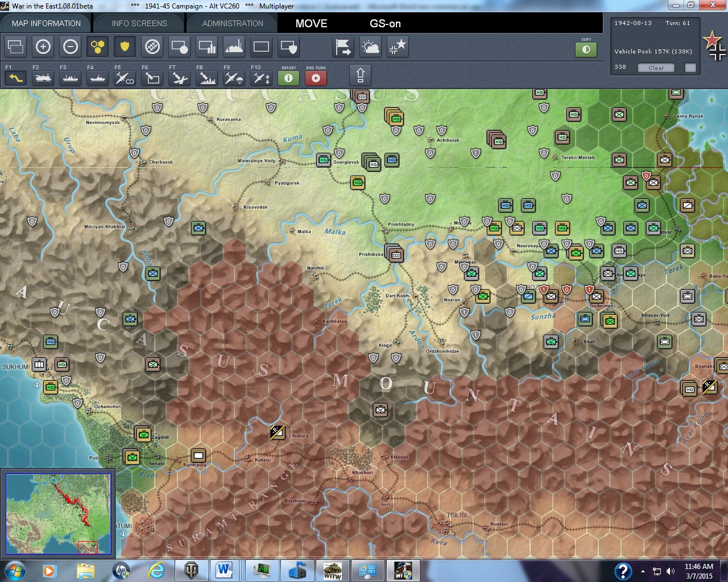Select F7 bomb airfield mode icon
Viewport: 728px width, 582px height.
tap(180, 77)
